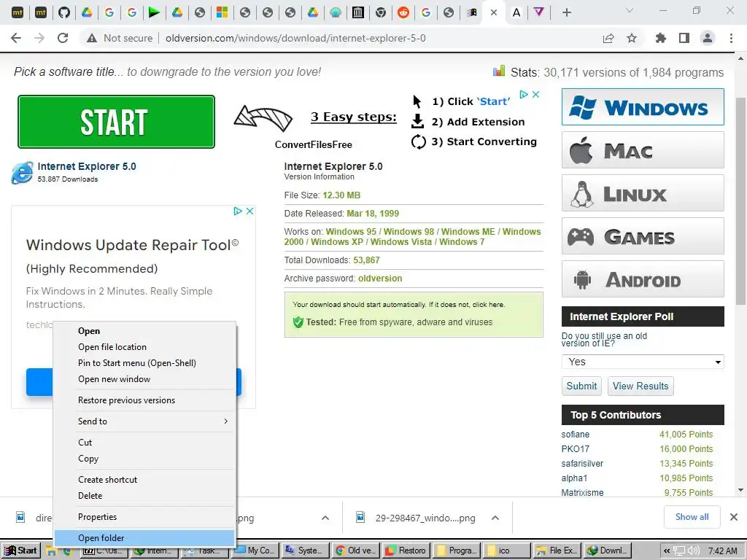Open the tab search chevron
This screenshot has width=747, height=560.
(x=630, y=10)
